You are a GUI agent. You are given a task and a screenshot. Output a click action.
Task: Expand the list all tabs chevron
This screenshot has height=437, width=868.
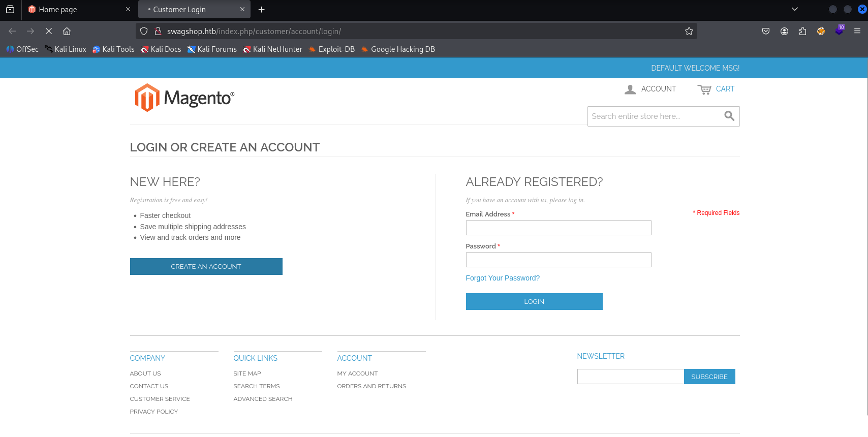[x=795, y=9]
